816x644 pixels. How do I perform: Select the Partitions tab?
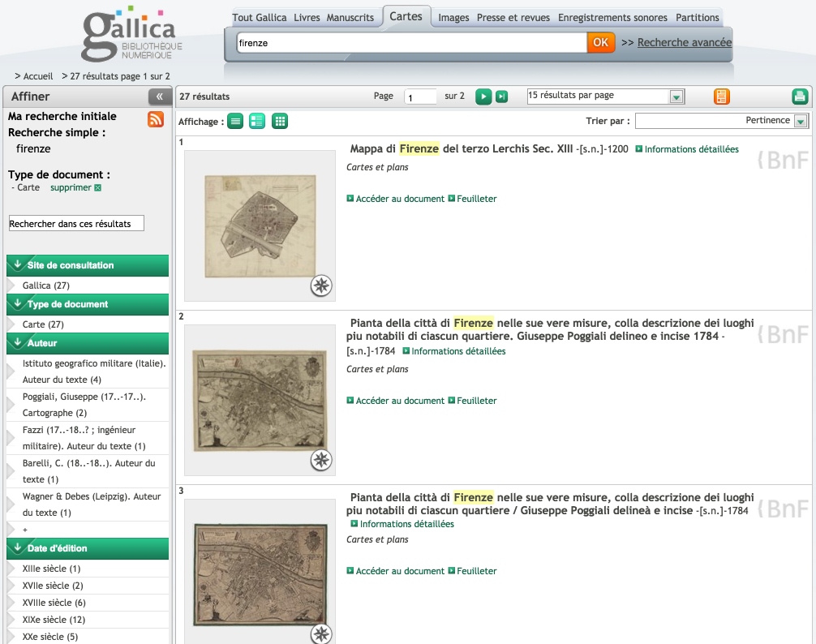pos(698,18)
